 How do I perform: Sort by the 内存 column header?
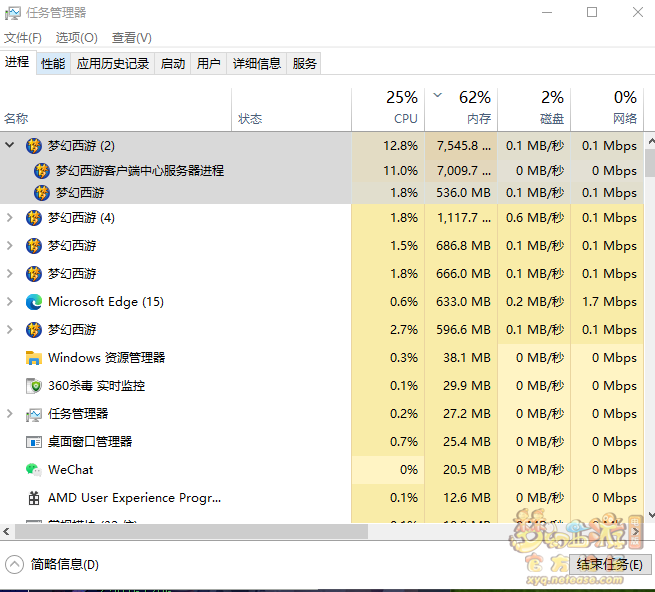click(461, 110)
